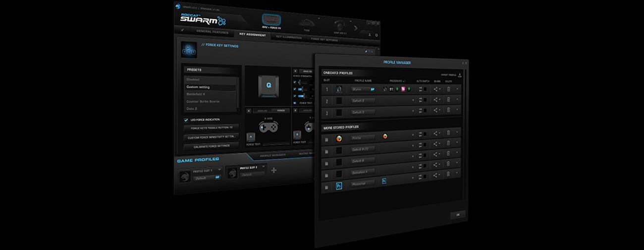644x250 pixels.
Task: Select the Tyon mouse device icon
Action: tap(307, 23)
